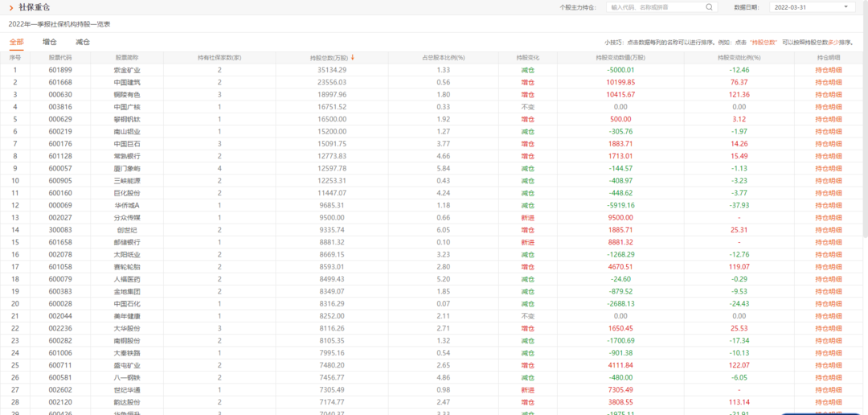Select stock name 南钢股份
Viewport: 868px width, 415px height.
coord(127,341)
